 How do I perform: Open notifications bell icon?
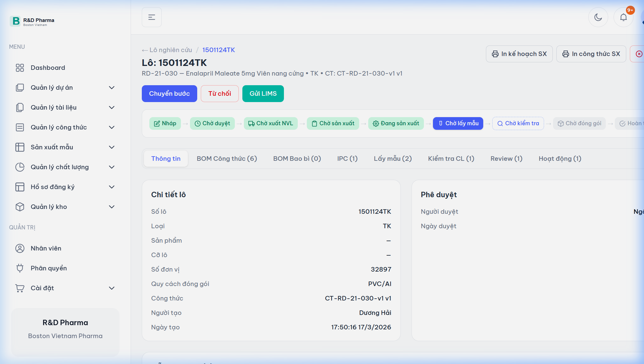[x=623, y=17]
